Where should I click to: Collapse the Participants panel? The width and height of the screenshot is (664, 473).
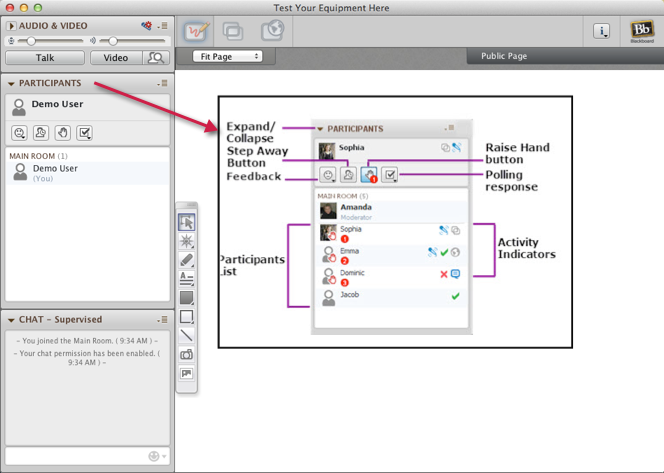click(x=11, y=84)
